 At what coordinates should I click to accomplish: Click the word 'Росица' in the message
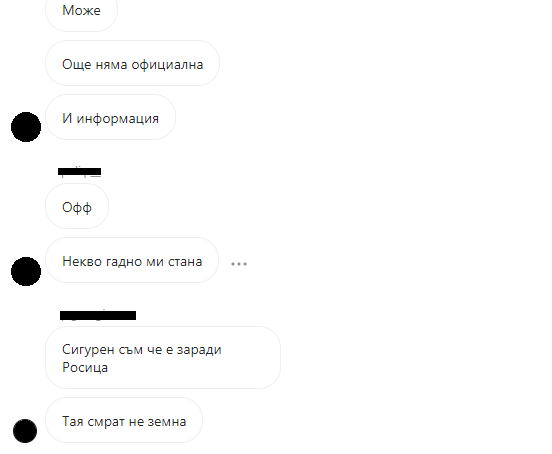[85, 367]
